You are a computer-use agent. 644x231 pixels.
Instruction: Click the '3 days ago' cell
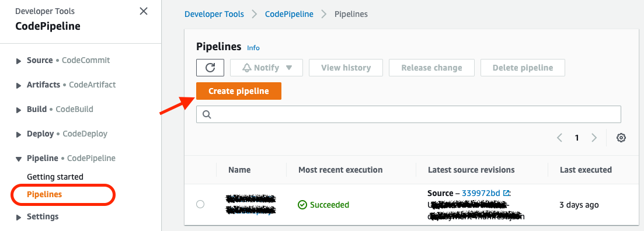coord(579,205)
